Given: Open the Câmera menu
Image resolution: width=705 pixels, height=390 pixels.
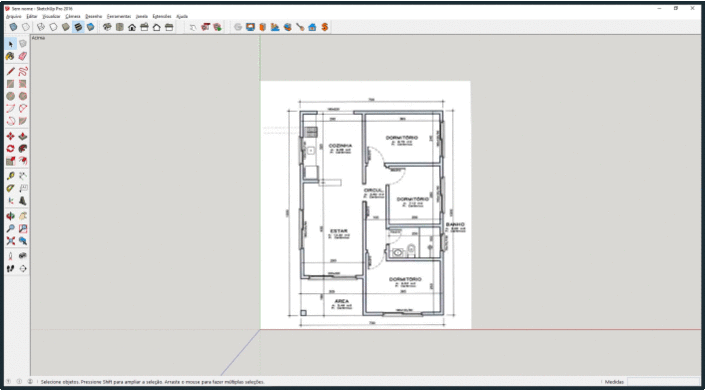Looking at the screenshot, I should (73, 16).
